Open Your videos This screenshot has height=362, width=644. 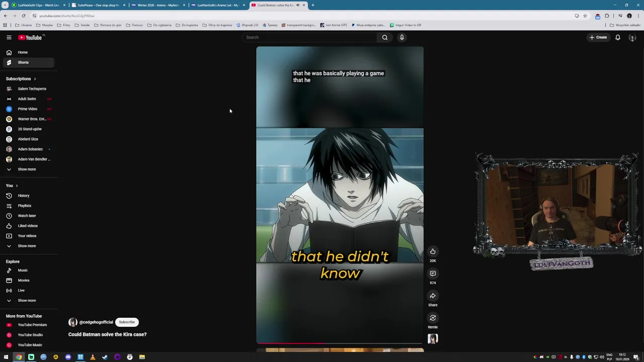(28, 236)
